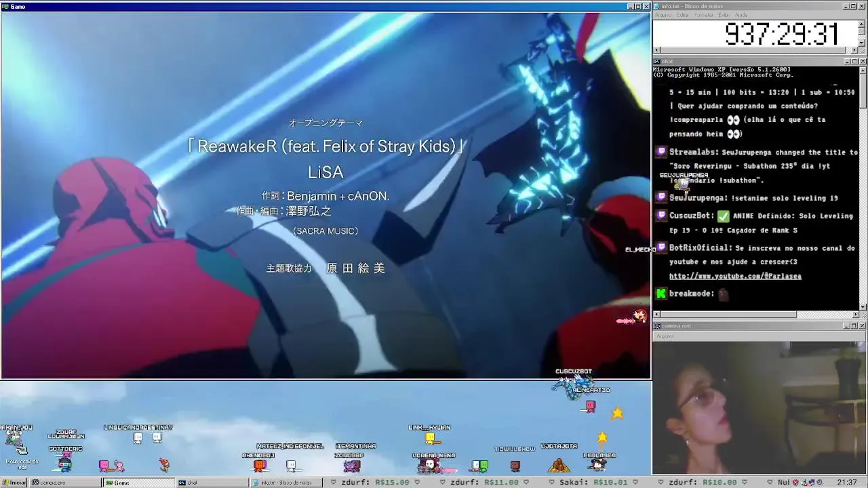Click the info.txt notepad scroll down arrow

pos(863,43)
